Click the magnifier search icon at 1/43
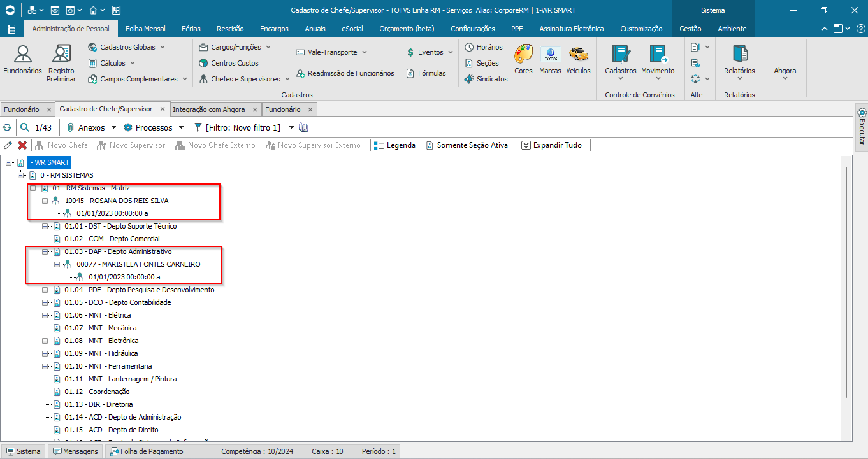 tap(25, 127)
